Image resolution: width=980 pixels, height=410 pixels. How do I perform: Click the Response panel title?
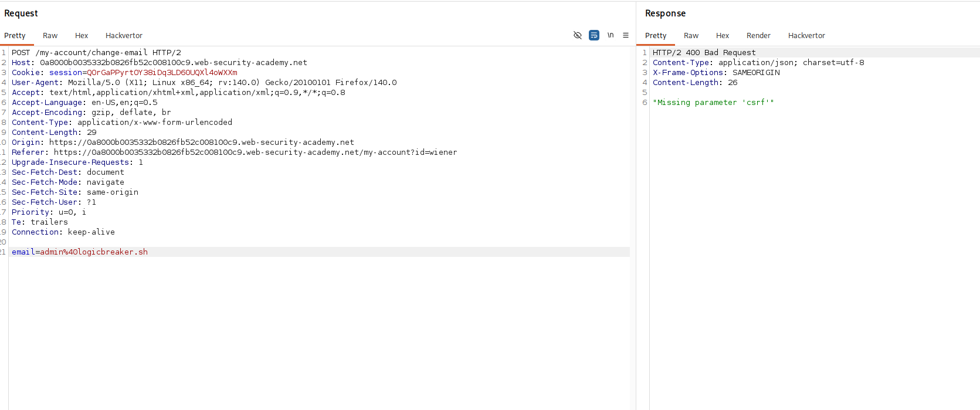click(665, 13)
